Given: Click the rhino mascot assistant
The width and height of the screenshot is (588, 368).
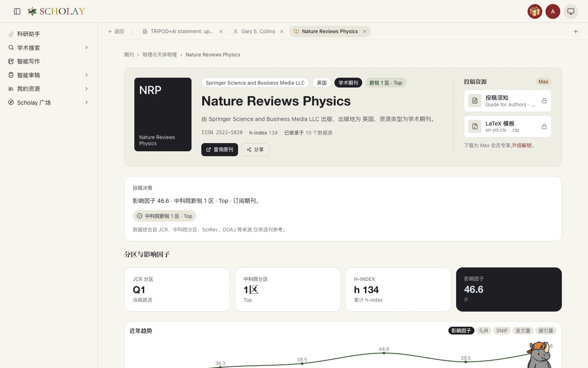Looking at the screenshot, I should (540, 355).
